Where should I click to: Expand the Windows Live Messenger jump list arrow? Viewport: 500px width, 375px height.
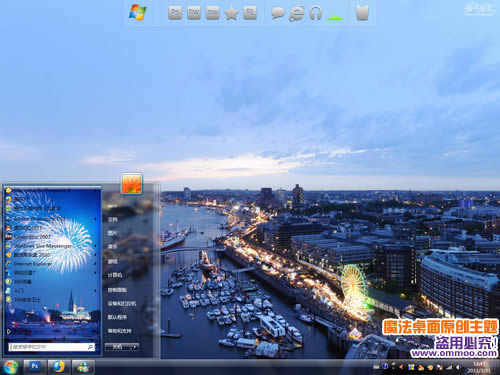click(96, 246)
